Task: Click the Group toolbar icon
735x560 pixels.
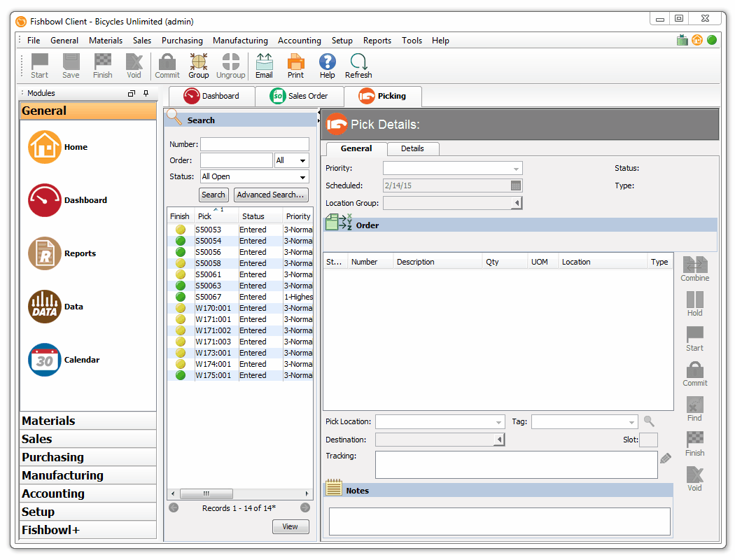Action: 199,66
